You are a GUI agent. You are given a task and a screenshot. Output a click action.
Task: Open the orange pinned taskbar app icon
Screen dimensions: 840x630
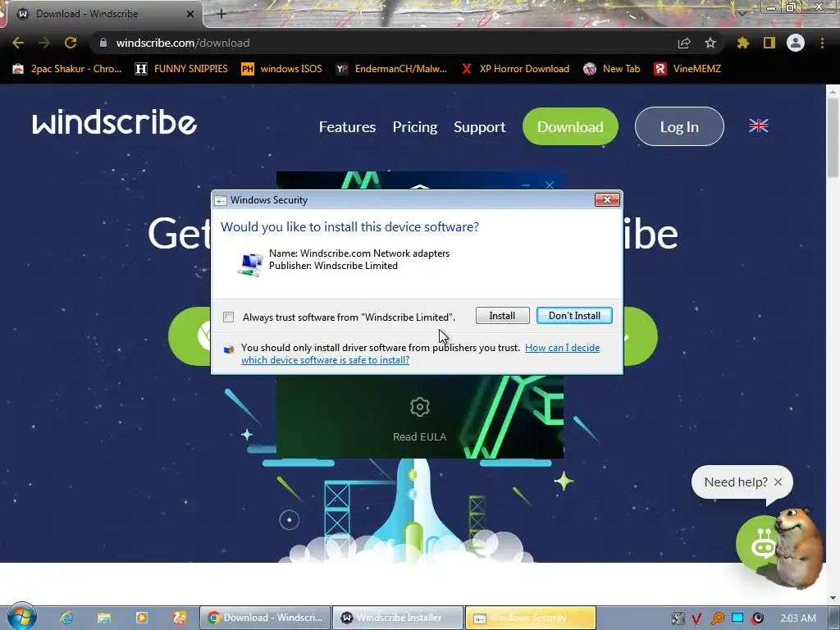click(x=180, y=618)
